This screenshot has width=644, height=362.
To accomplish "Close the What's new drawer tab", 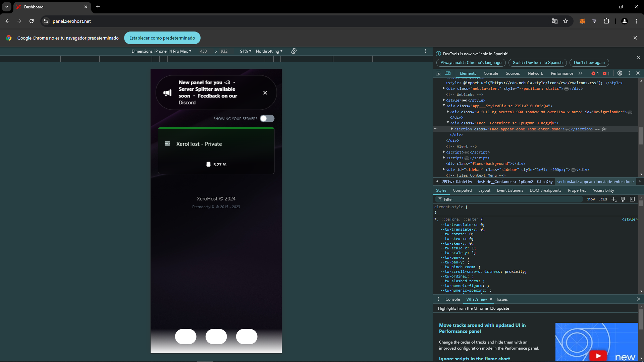I will point(491,299).
